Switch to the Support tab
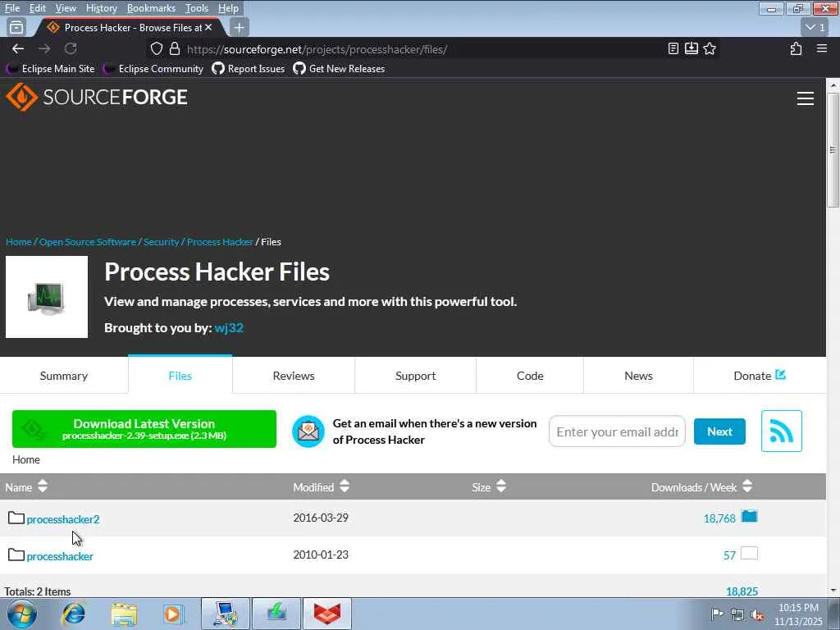Screen dimensions: 840x630 [x=416, y=376]
